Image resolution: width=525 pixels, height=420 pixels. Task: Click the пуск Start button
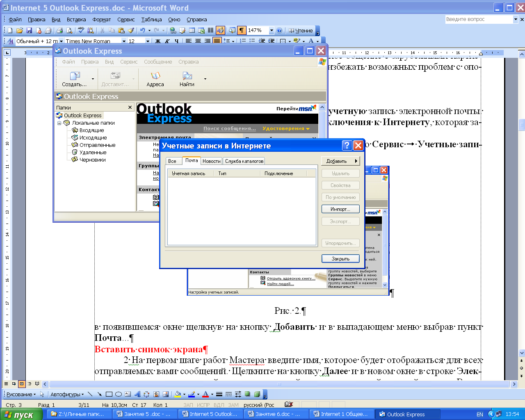click(x=21, y=414)
